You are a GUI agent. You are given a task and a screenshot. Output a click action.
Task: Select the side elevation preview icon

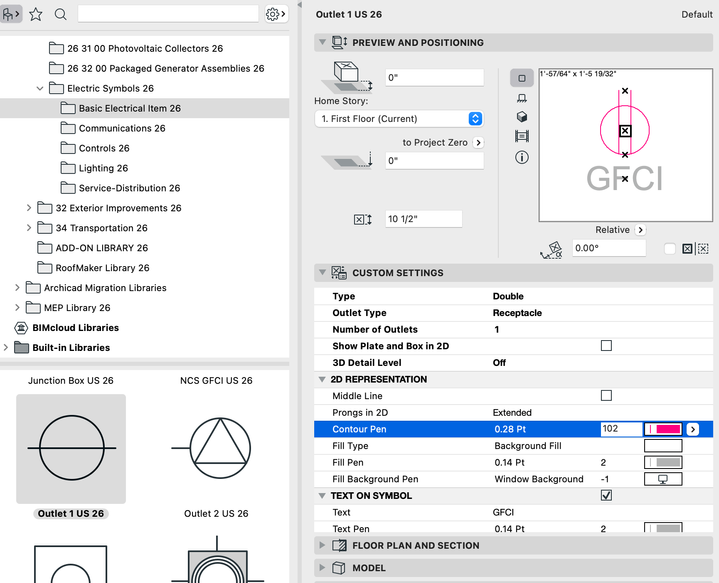pyautogui.click(x=521, y=98)
